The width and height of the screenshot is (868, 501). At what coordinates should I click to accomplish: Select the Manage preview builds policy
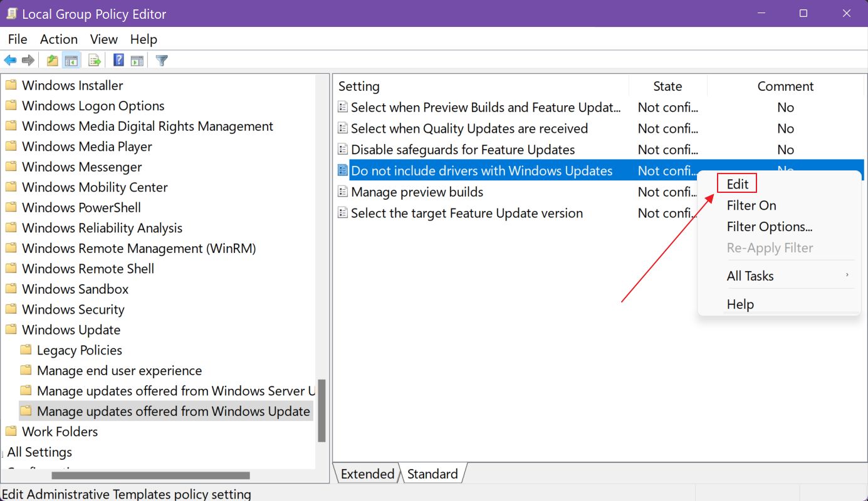pos(417,192)
